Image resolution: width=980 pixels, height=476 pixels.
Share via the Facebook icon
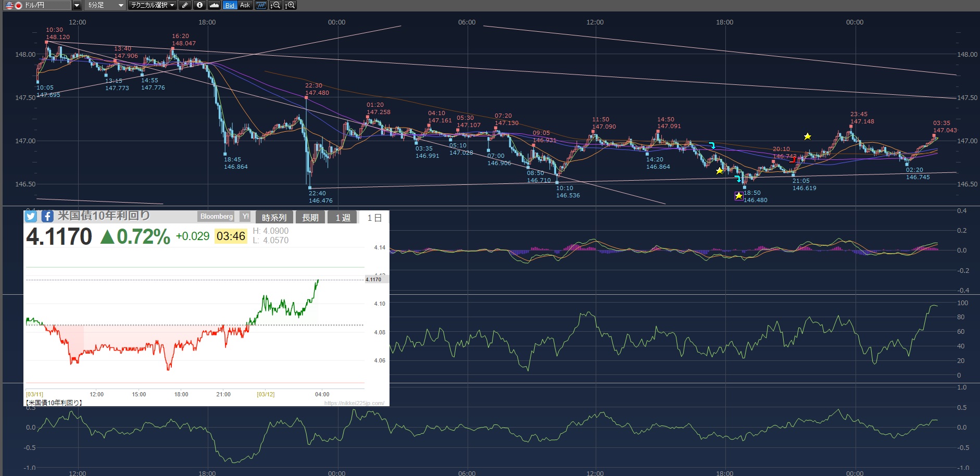point(47,217)
